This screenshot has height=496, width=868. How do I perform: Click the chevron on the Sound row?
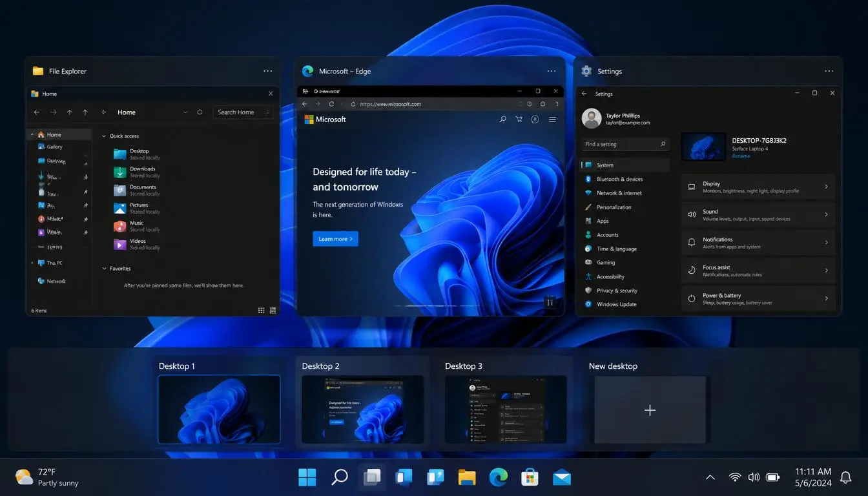[827, 214]
